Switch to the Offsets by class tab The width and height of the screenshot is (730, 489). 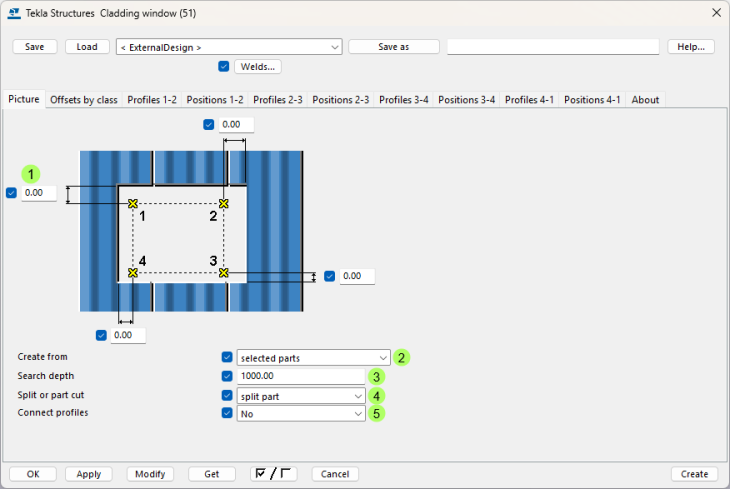(x=84, y=100)
